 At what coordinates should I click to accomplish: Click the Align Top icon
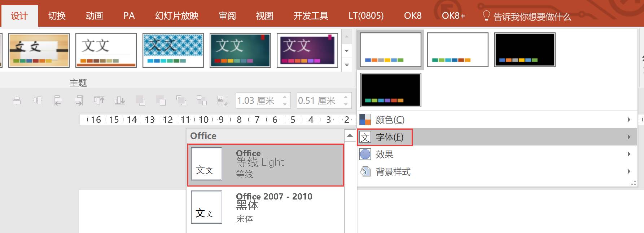[99, 100]
